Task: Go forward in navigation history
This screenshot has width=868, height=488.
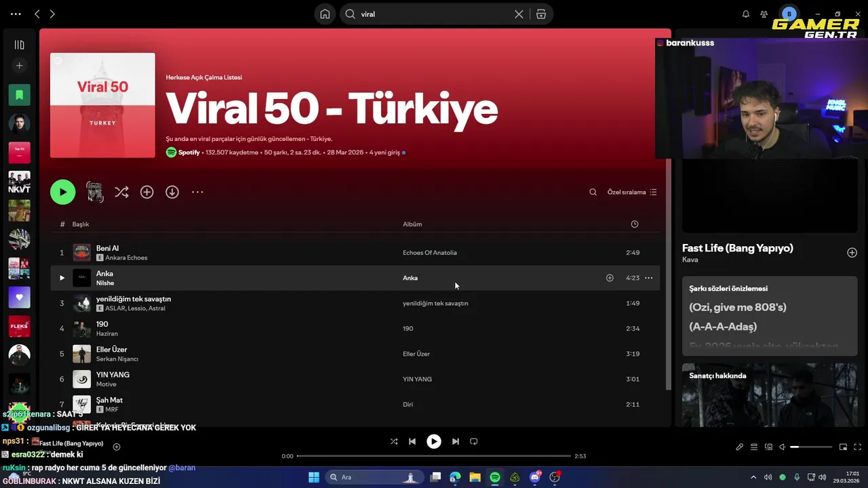Action: (52, 14)
